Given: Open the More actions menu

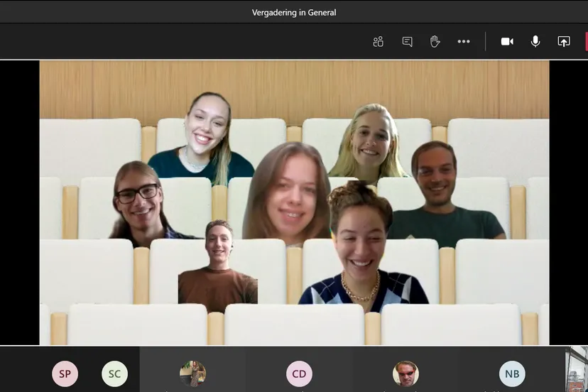Looking at the screenshot, I should pos(464,42).
